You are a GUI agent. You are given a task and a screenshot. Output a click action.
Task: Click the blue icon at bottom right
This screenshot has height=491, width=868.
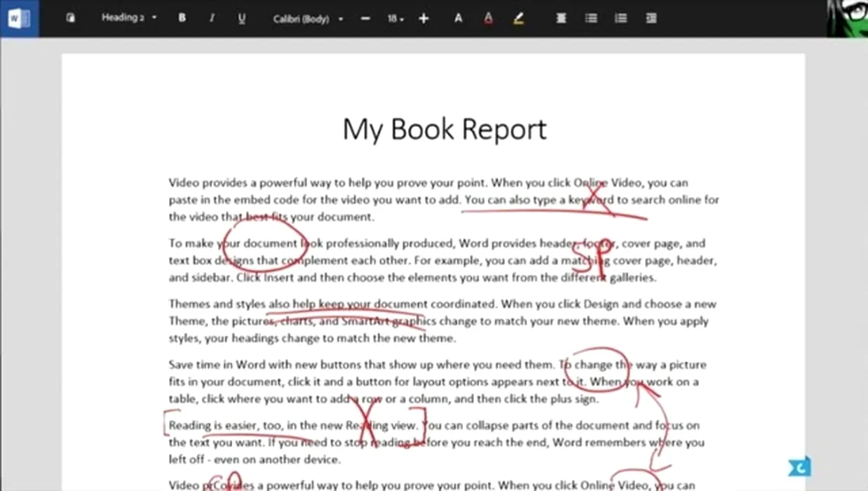coord(800,467)
